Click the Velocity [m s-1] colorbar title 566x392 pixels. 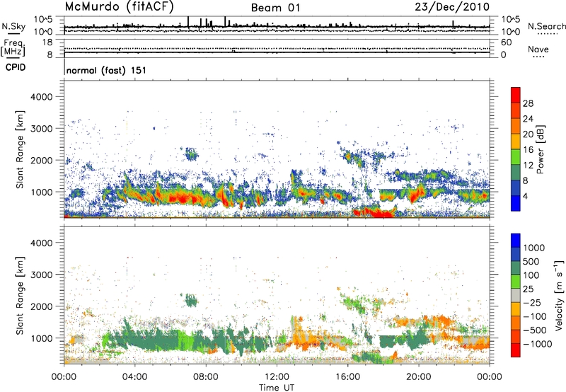click(x=559, y=295)
